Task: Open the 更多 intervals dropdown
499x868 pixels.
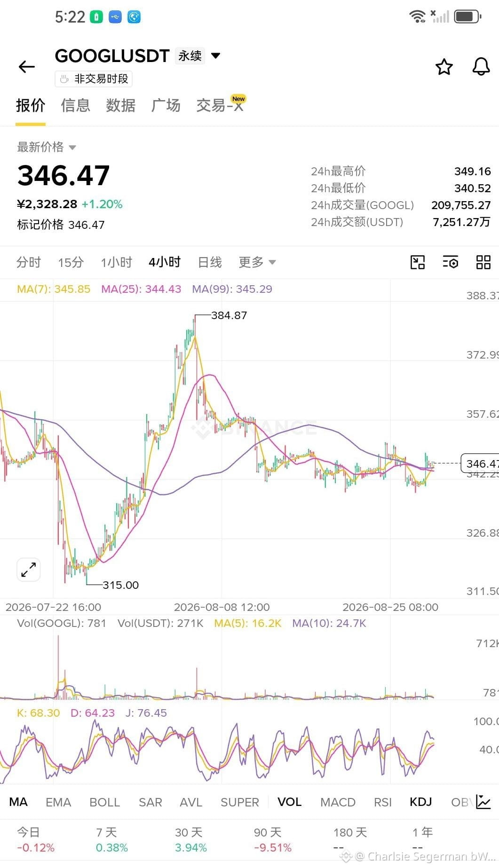Action: (x=257, y=262)
